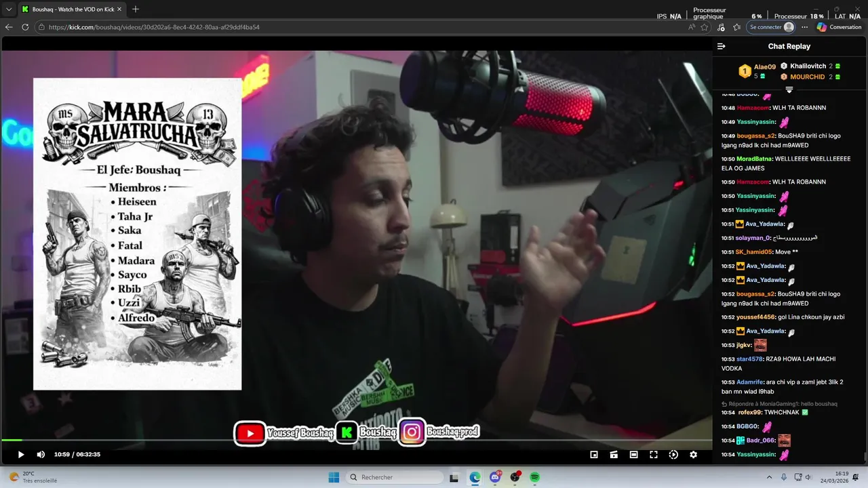Open a new browser tab
The width and height of the screenshot is (868, 488).
click(x=136, y=9)
